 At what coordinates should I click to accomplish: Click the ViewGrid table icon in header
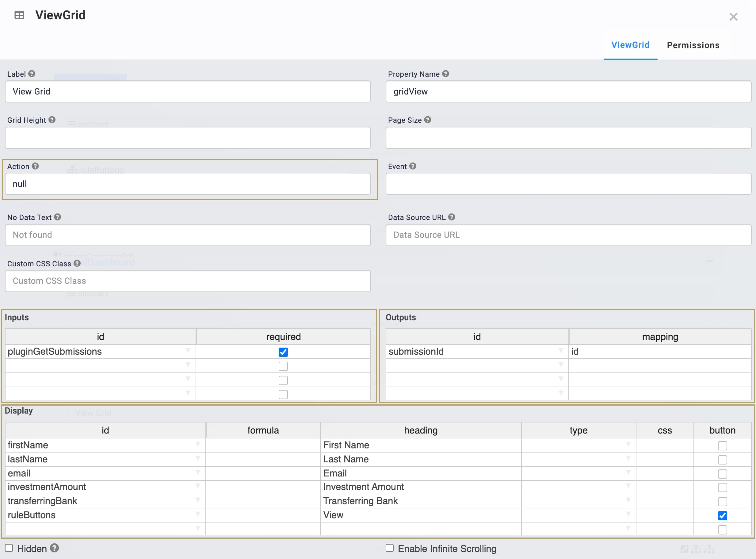point(19,15)
